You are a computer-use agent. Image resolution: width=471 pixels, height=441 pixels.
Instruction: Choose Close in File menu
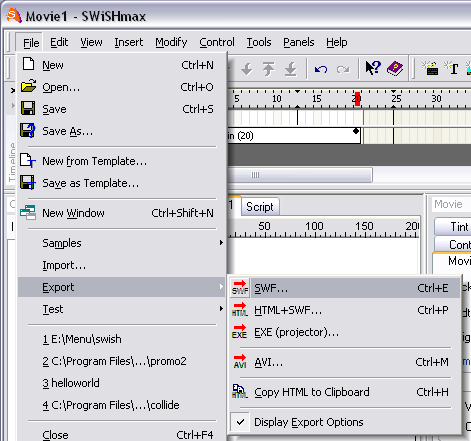pos(122,434)
